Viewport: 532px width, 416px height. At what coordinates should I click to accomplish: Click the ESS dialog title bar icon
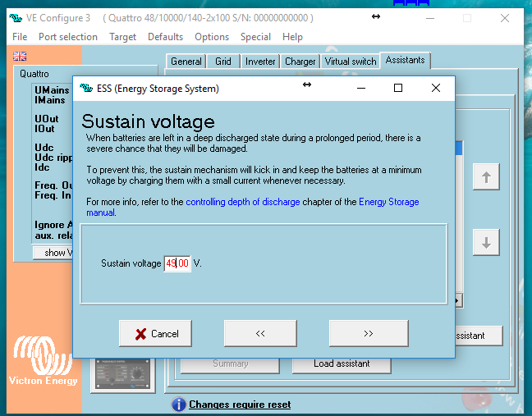[x=86, y=88]
